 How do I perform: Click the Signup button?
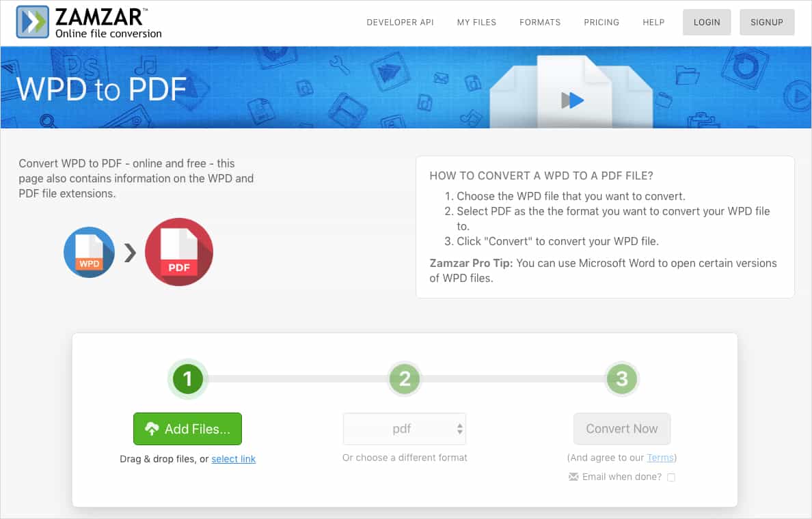[x=767, y=23]
